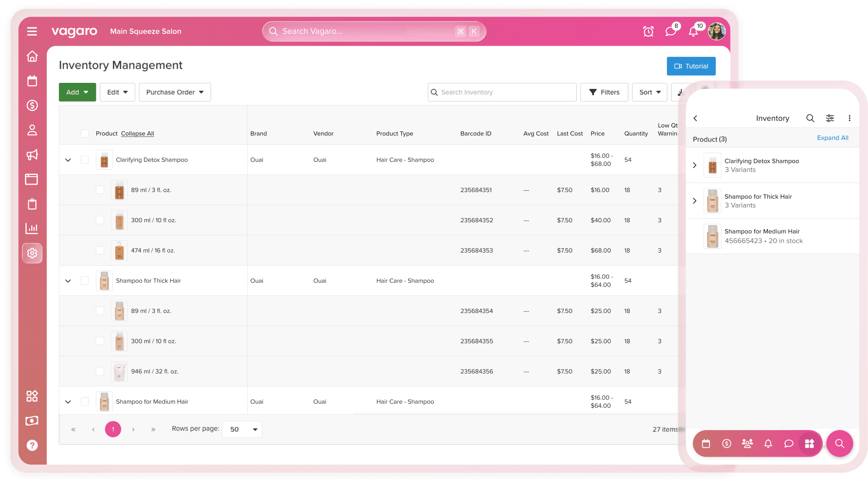This screenshot has width=868, height=485.
Task: Open the hamburger menu icon
Action: 32,32
